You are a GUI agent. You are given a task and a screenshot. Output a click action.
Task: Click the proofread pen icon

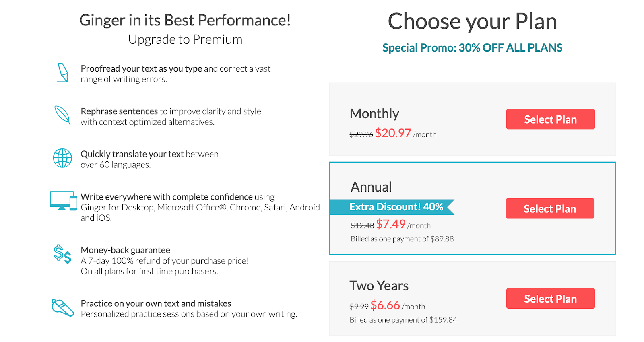63,73
